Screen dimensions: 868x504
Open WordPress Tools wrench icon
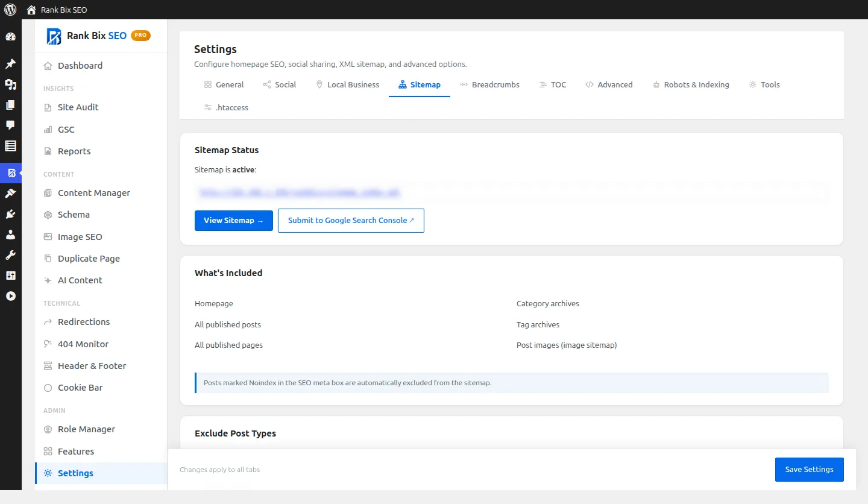[x=10, y=255]
